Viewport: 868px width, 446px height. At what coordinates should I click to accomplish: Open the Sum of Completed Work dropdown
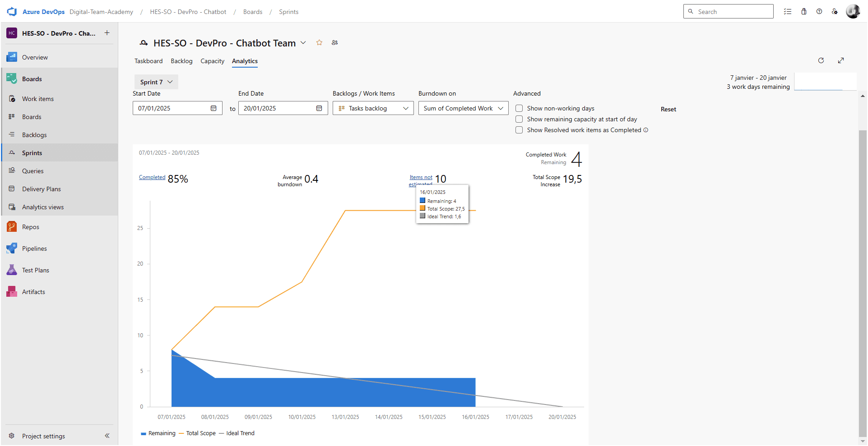click(x=464, y=108)
